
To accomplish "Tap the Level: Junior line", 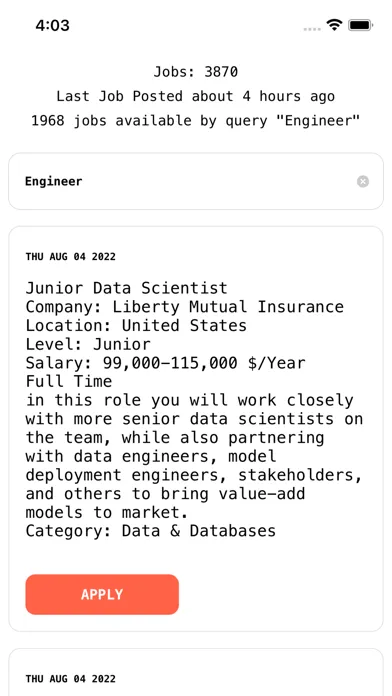I will coord(88,344).
